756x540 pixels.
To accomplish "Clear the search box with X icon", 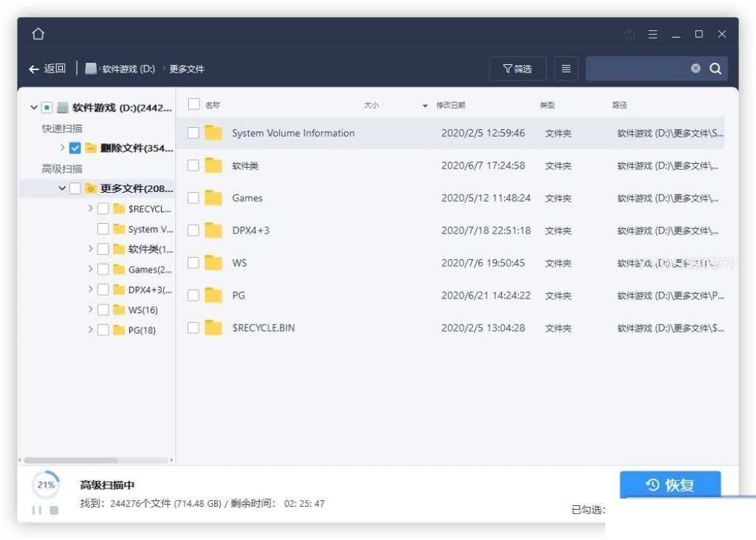I will tap(695, 69).
